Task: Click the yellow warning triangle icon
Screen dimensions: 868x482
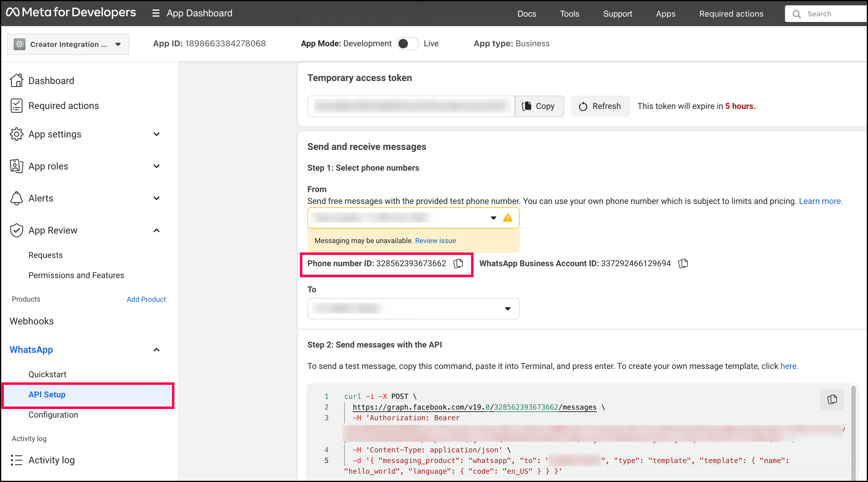Action: point(508,218)
